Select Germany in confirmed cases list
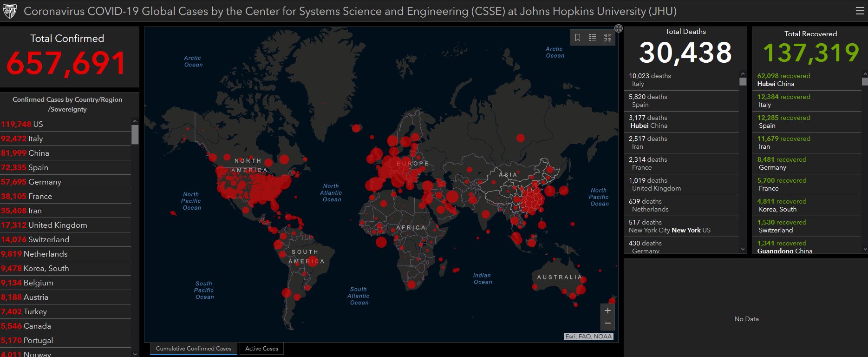The image size is (868, 357). [x=65, y=182]
